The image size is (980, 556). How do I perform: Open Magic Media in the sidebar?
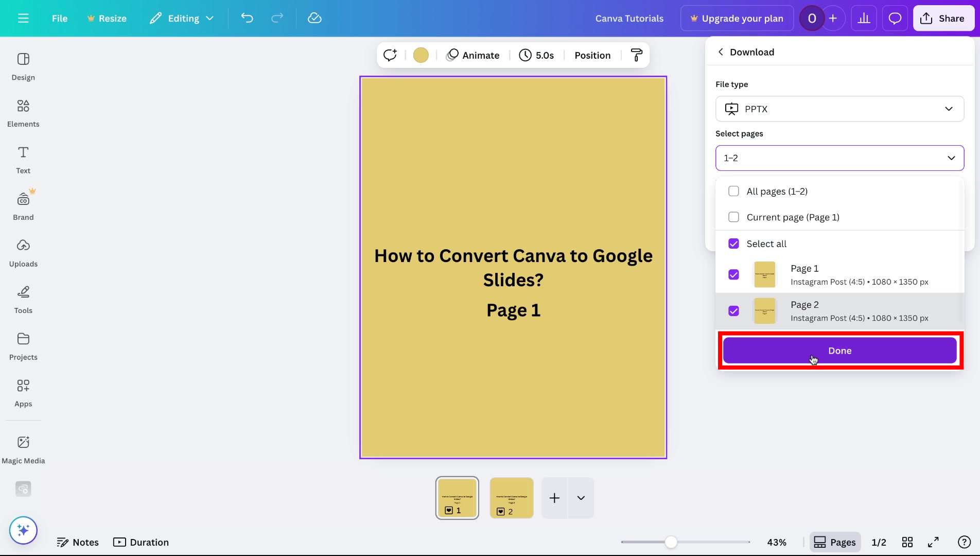23,448
